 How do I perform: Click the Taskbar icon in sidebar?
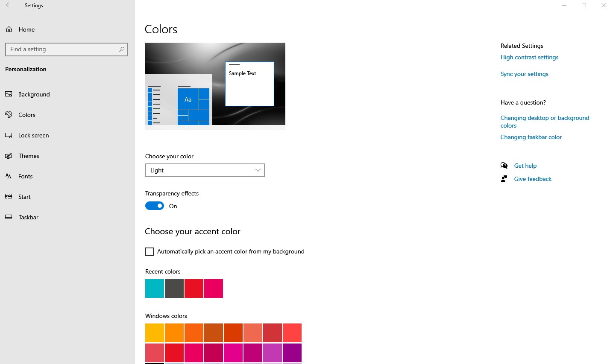point(9,217)
